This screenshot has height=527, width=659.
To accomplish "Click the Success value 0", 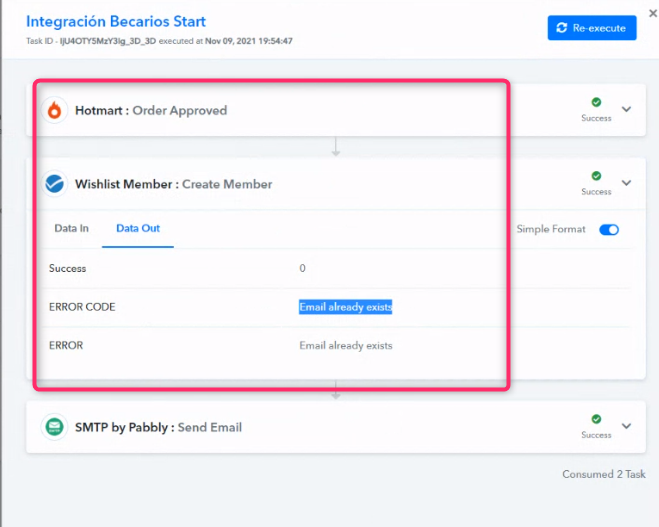I will (x=302, y=268).
